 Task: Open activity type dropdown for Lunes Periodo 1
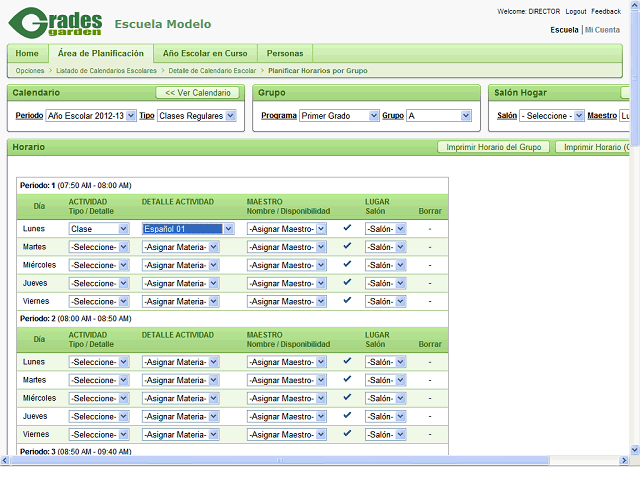tap(99, 229)
